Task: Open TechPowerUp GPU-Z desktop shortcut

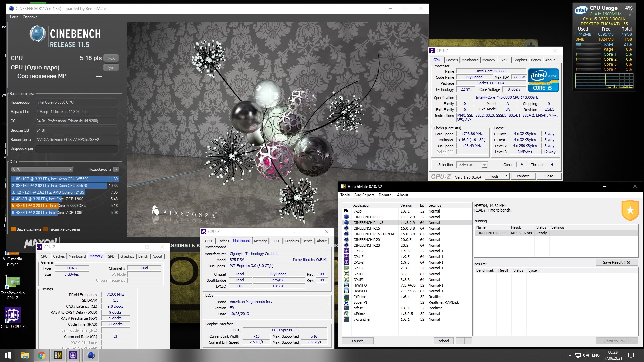Action: (x=12, y=288)
